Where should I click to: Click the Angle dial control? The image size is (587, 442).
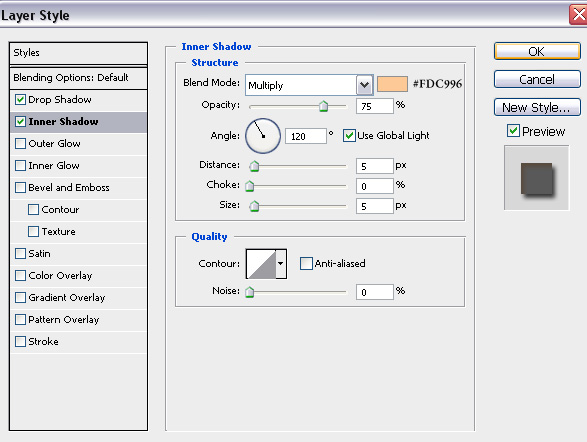(263, 136)
